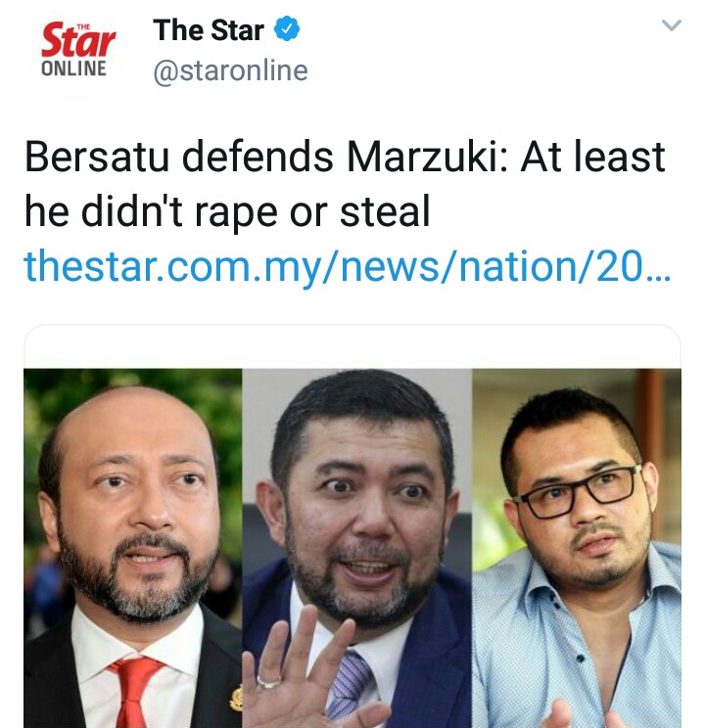Expand the tweet options chevron

pos(671,25)
